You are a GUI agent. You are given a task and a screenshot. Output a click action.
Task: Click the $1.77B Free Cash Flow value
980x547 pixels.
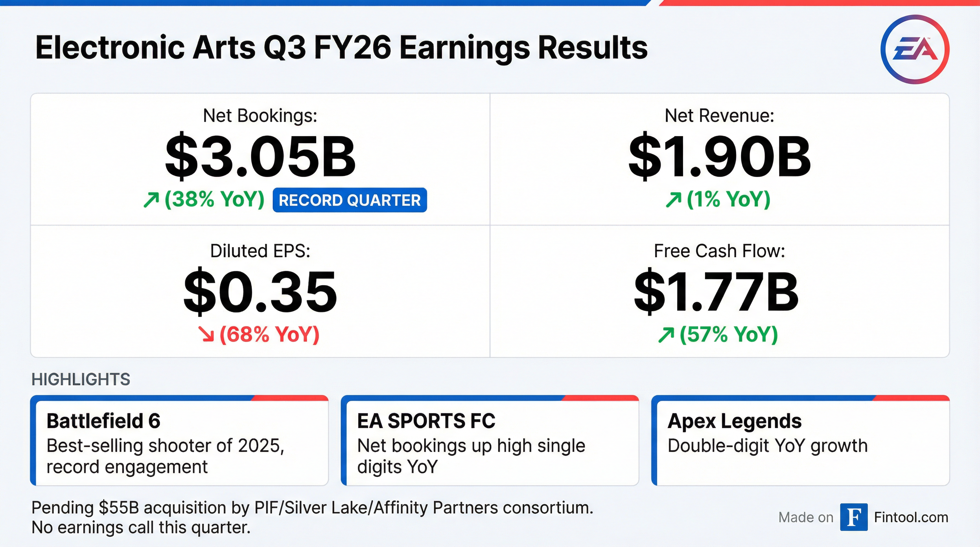point(716,292)
